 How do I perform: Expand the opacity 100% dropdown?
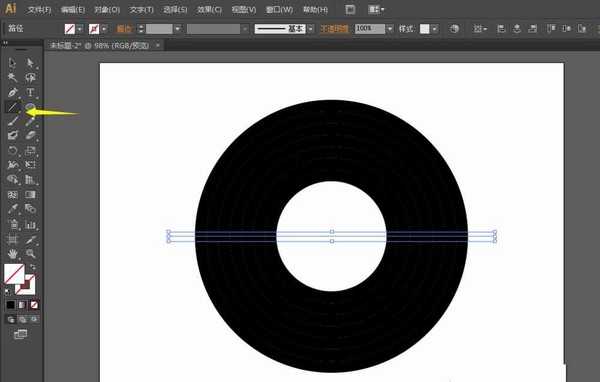(390, 29)
